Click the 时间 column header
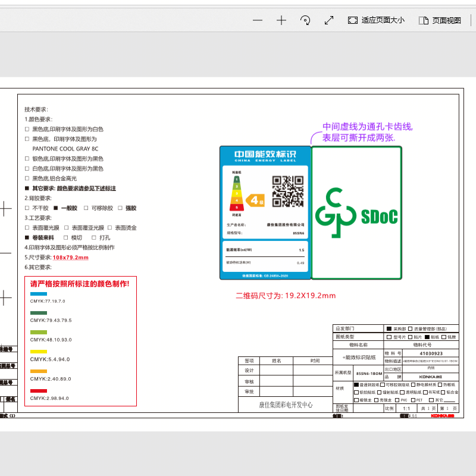The height and width of the screenshot is (476, 476). point(315,361)
